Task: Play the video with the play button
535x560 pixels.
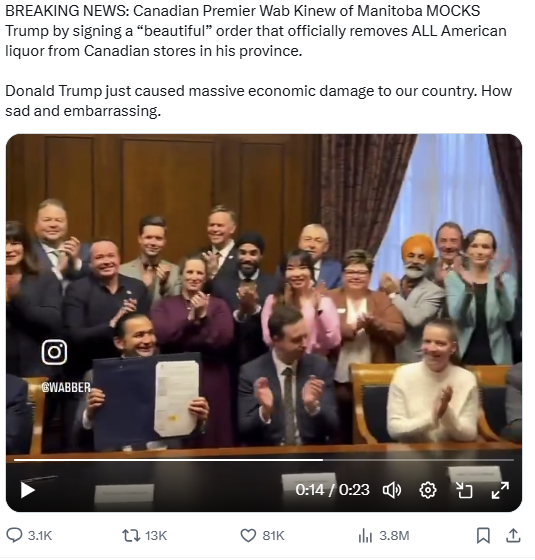Action: (28, 490)
